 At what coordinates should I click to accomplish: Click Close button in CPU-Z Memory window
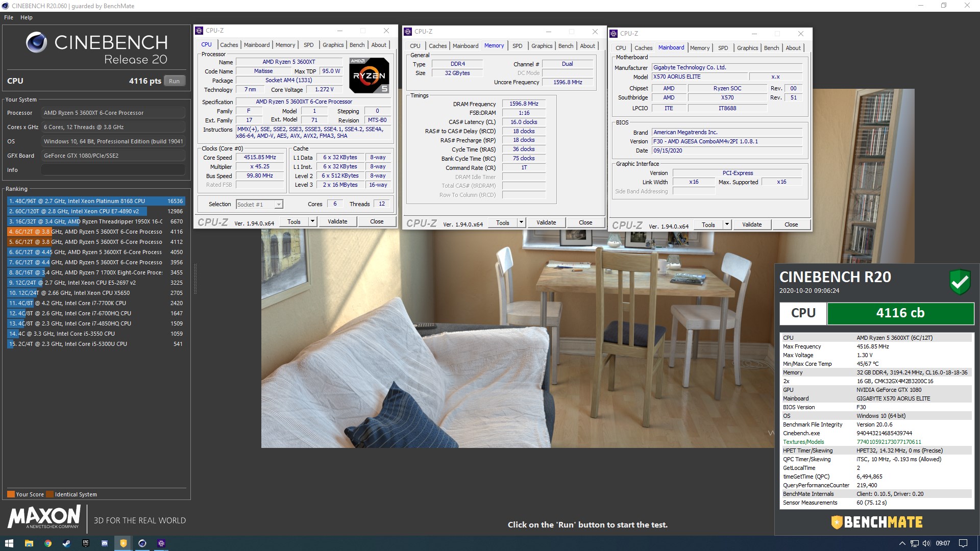585,222
